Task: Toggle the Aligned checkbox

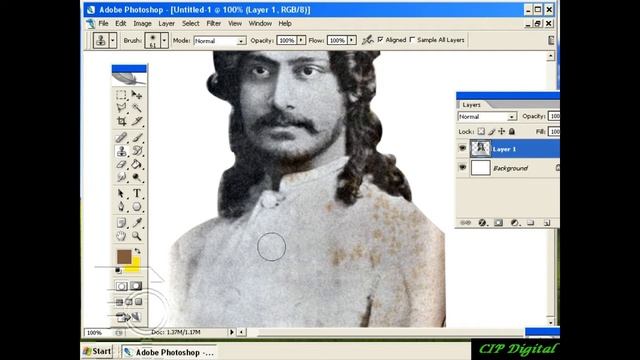Action: point(380,40)
